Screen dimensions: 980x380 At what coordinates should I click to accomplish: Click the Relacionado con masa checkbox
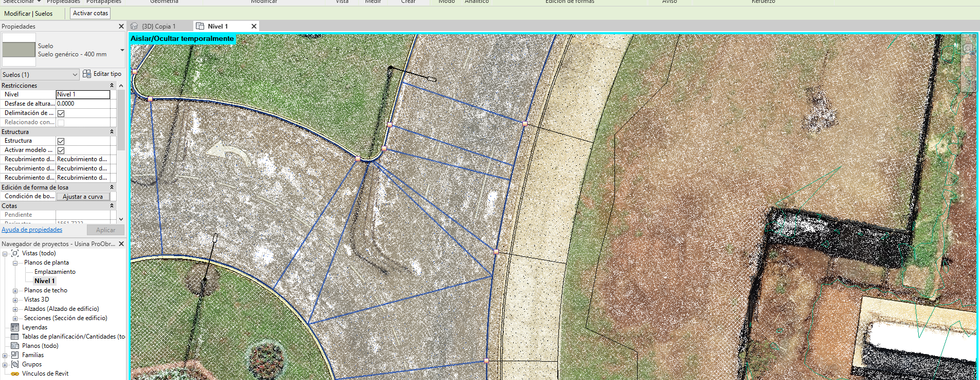(61, 122)
